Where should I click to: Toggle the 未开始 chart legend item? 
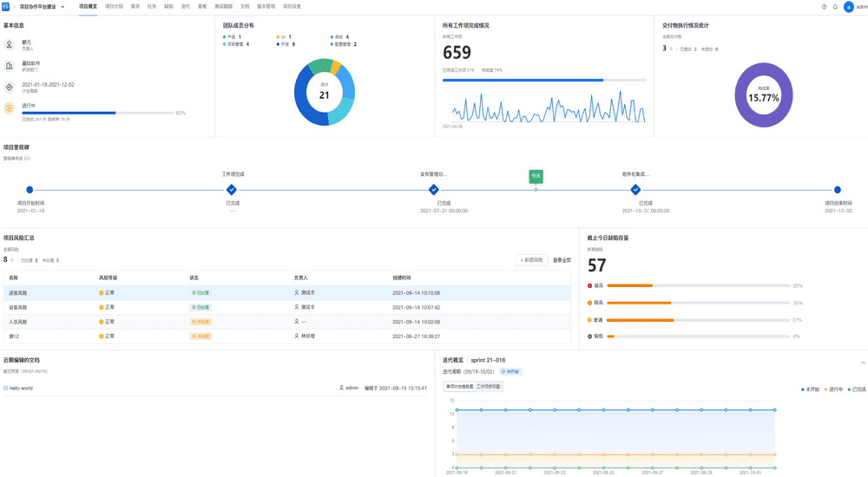tap(810, 389)
